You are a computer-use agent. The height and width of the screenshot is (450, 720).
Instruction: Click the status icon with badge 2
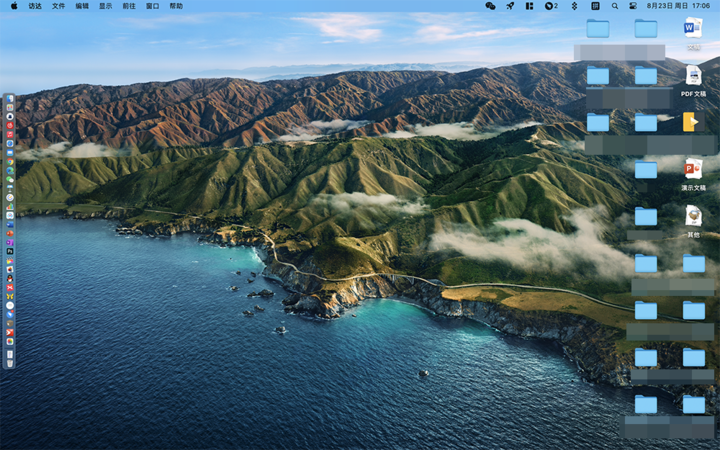[551, 6]
